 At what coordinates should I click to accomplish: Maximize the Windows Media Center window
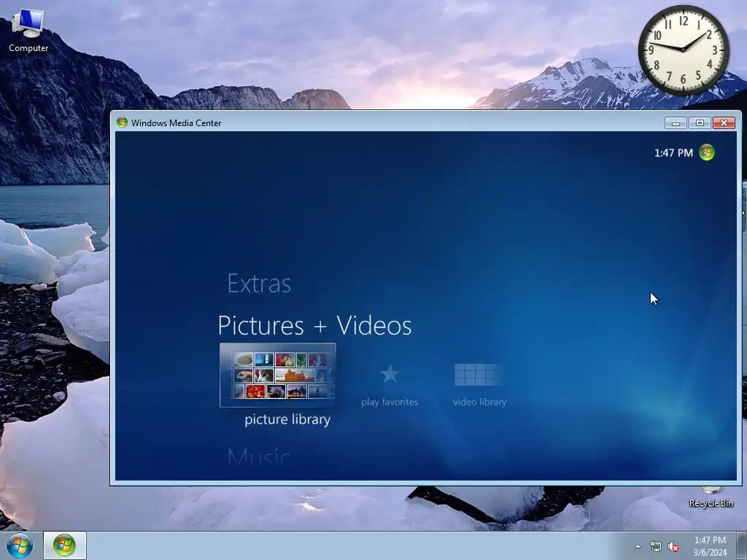click(x=700, y=122)
